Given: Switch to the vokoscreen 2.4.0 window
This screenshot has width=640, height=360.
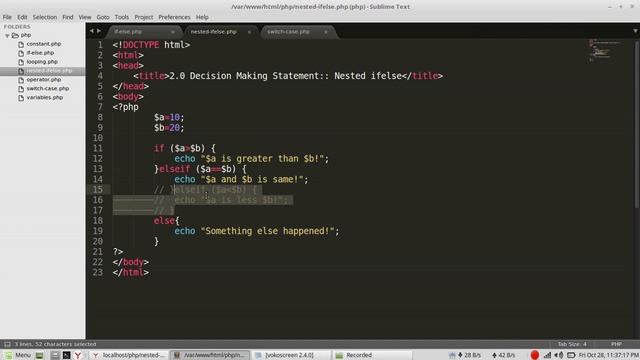Looking at the screenshot, I should [291, 355].
